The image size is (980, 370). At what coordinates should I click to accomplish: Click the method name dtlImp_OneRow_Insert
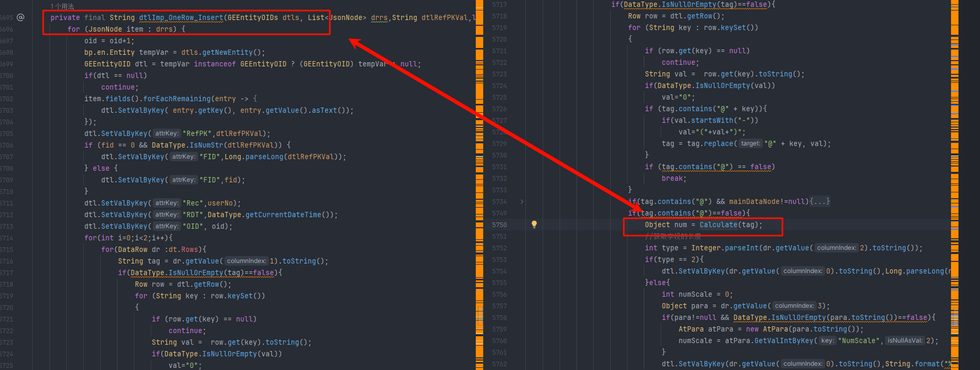pos(181,17)
